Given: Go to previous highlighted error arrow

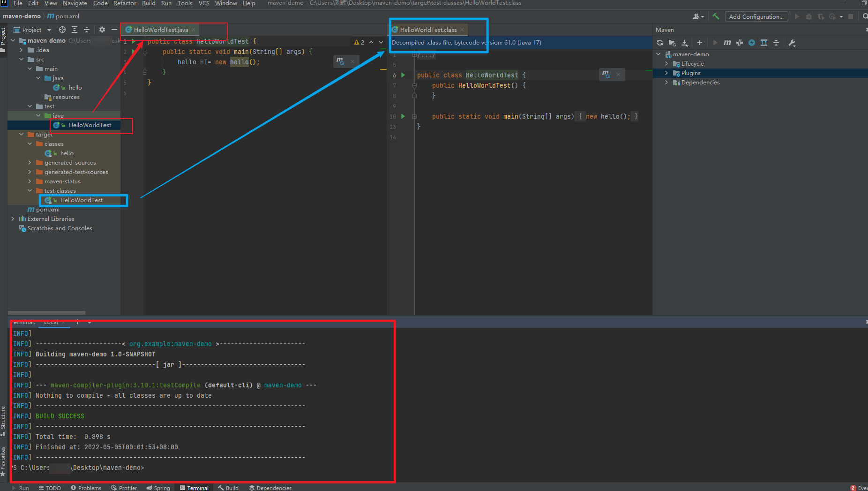Looking at the screenshot, I should pyautogui.click(x=371, y=42).
